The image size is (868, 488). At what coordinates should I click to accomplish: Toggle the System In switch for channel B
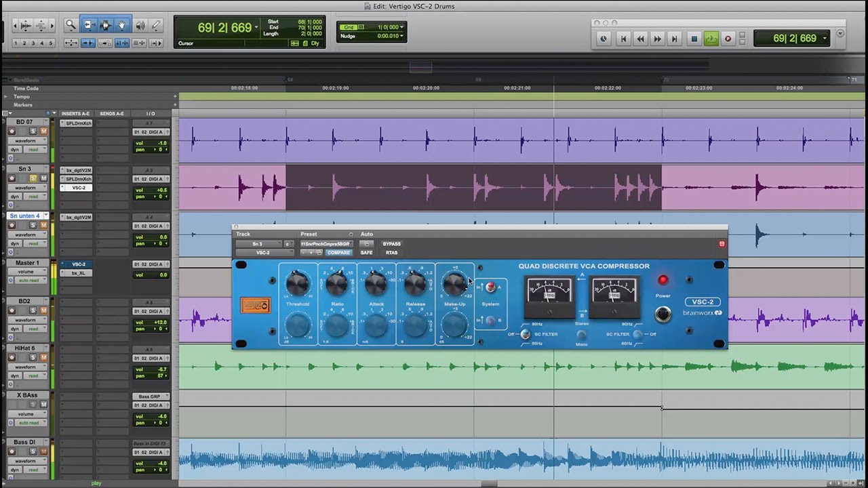490,320
